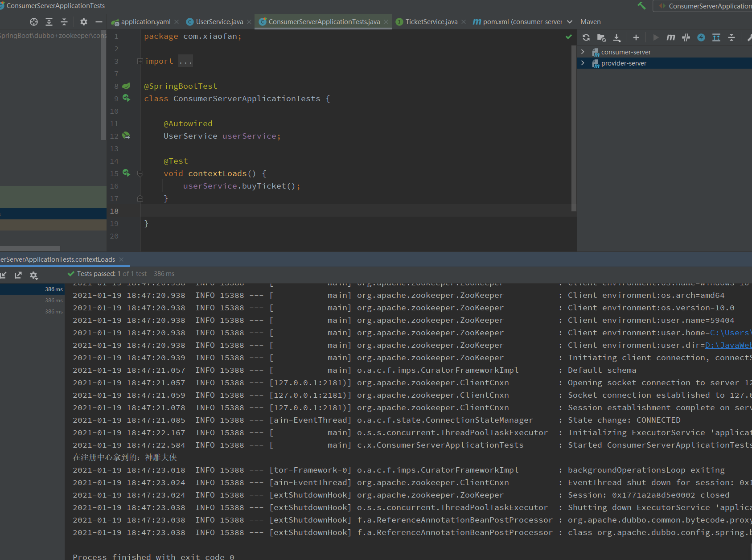Click Maven Run play icon

pyautogui.click(x=656, y=37)
